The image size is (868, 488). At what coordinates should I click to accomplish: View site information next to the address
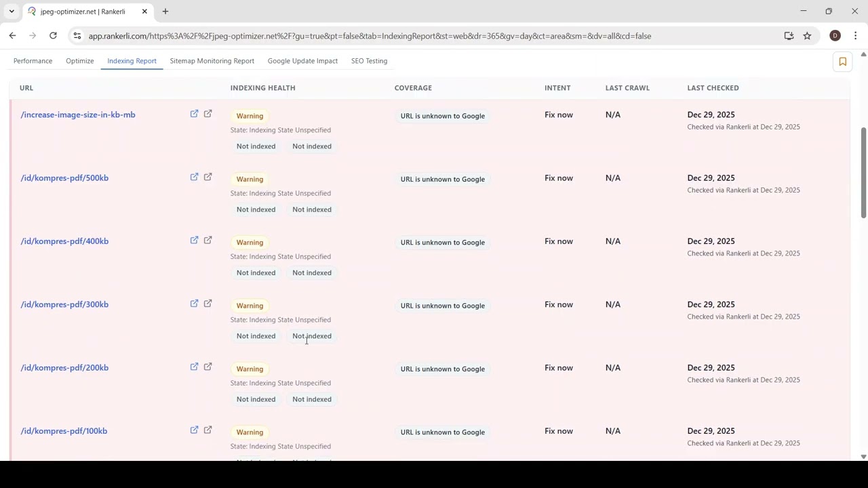[x=77, y=36]
